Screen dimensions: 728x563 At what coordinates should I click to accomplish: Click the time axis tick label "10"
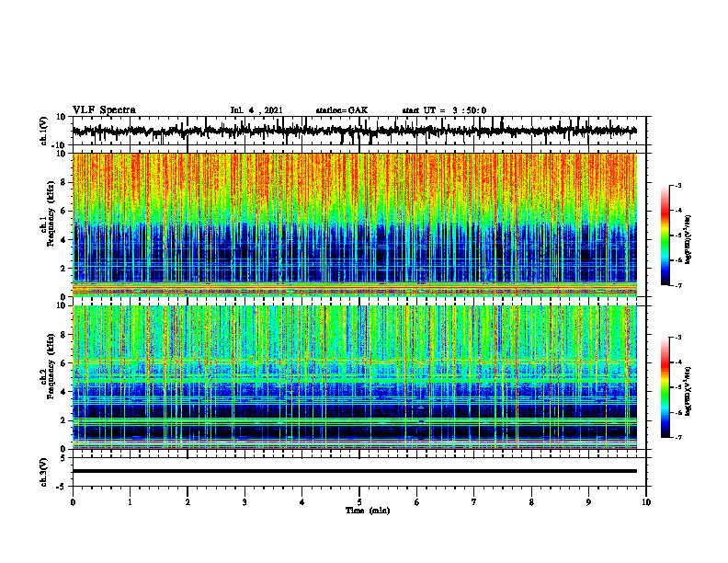coord(646,502)
